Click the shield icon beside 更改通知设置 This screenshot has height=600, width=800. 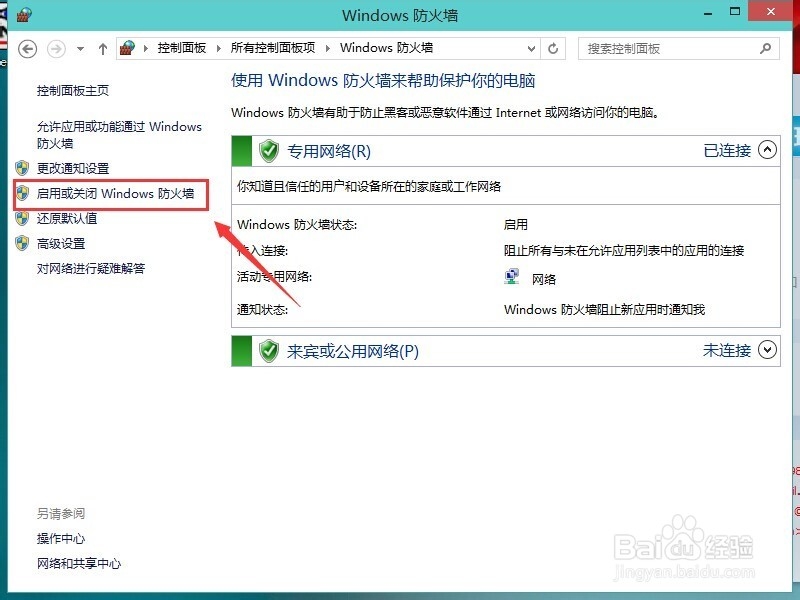[20, 168]
